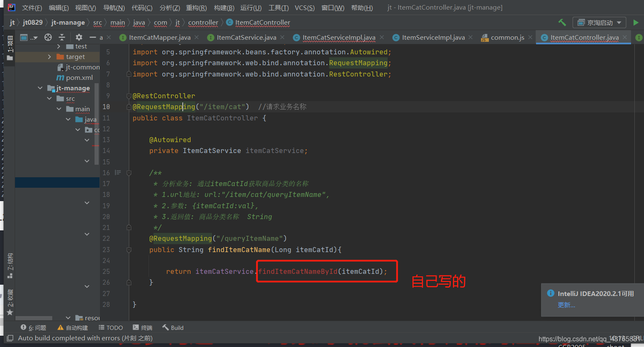Open the Build tool window
Screen dimensions: 644x347
[x=173, y=328]
